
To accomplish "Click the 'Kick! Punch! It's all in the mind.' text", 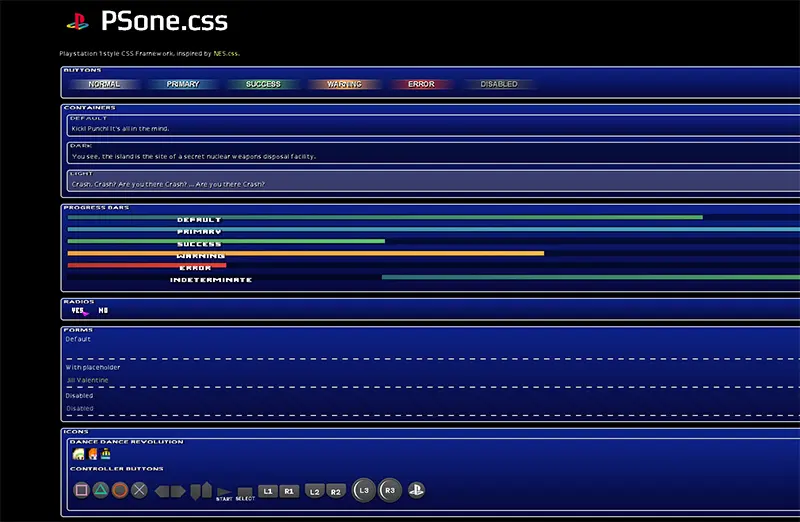I will point(120,129).
